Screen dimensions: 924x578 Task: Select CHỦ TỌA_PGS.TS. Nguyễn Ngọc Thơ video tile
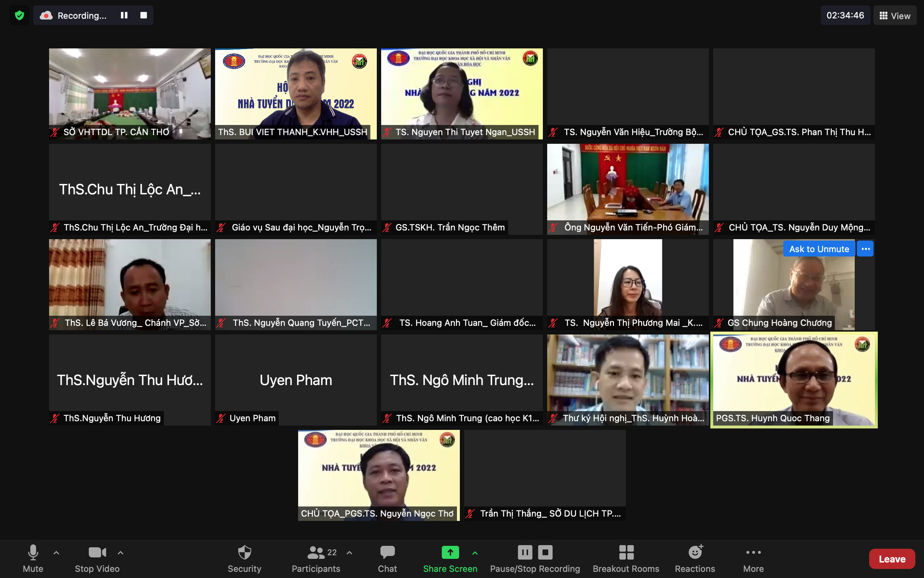pyautogui.click(x=379, y=475)
